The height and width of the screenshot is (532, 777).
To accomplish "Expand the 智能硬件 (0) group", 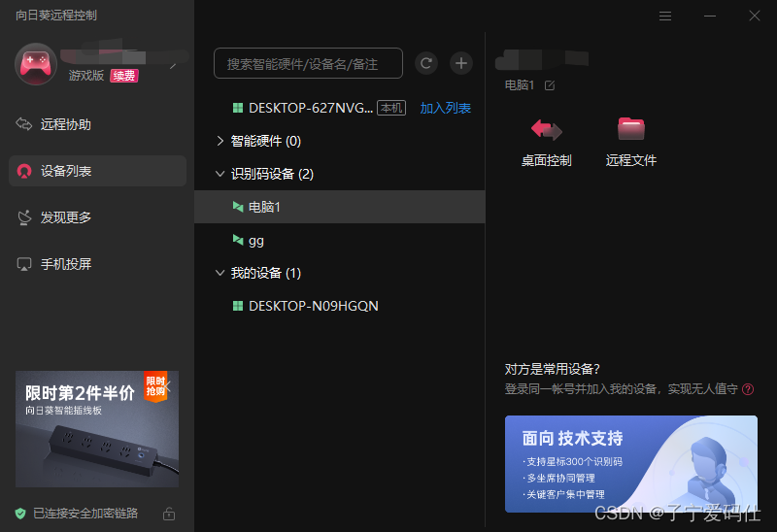I will coord(220,141).
